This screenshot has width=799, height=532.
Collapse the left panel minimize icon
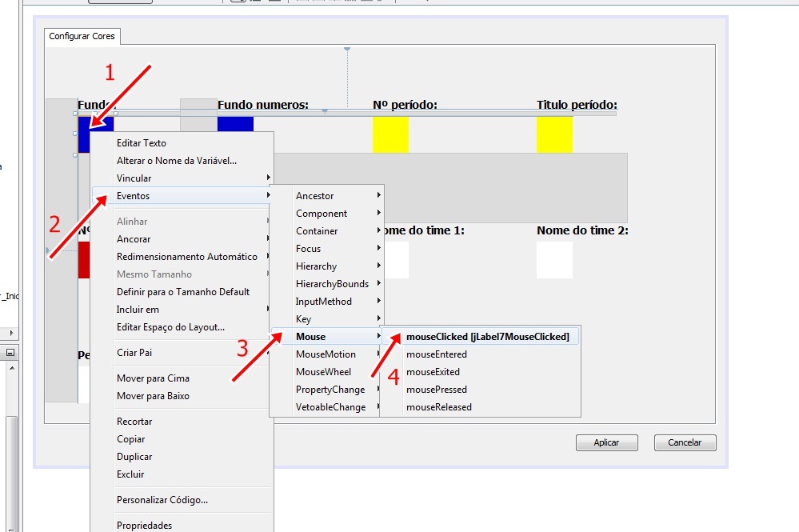[10, 353]
